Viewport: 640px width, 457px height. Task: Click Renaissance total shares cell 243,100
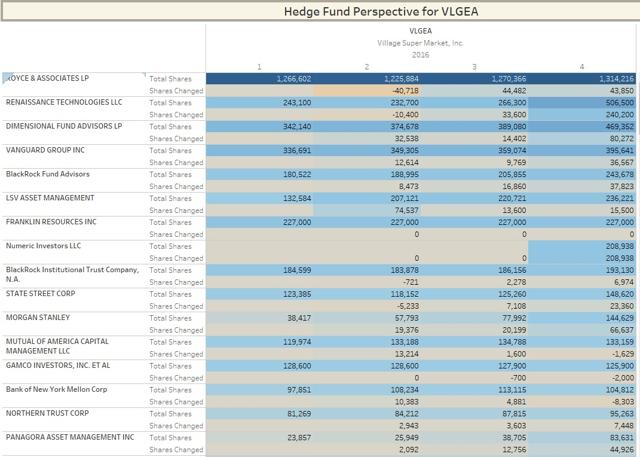click(259, 102)
